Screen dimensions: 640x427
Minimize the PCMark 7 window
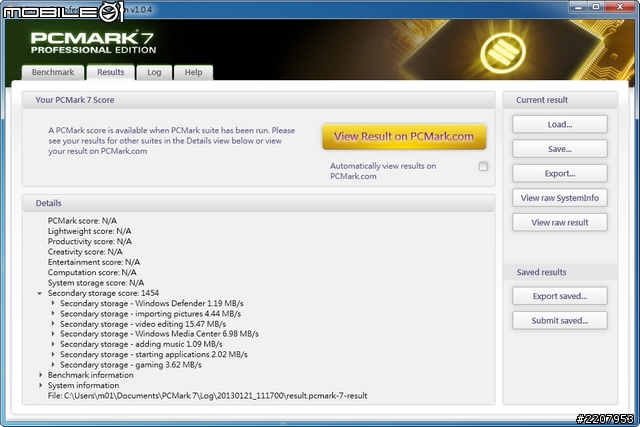click(x=578, y=7)
